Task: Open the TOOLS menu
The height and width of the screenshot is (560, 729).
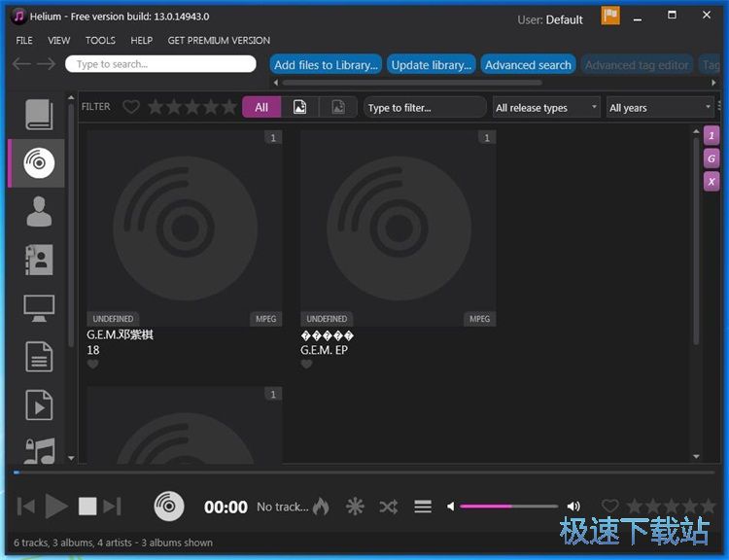Action: click(100, 41)
